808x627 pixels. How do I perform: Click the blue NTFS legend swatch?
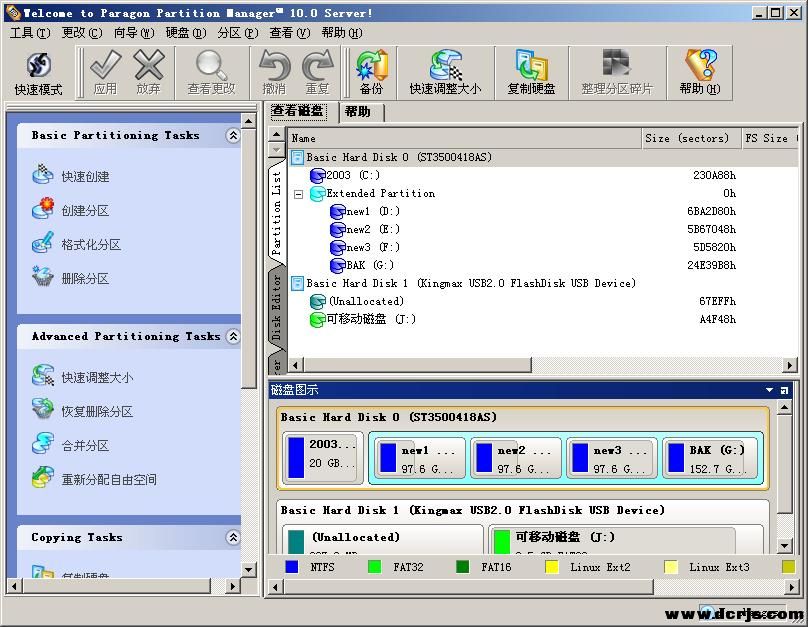click(x=292, y=567)
